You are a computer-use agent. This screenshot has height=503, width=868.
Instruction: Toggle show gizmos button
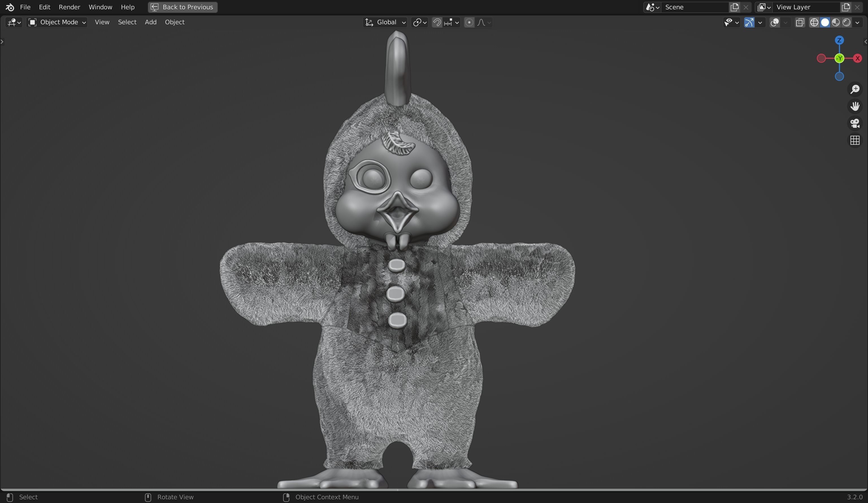pos(749,22)
